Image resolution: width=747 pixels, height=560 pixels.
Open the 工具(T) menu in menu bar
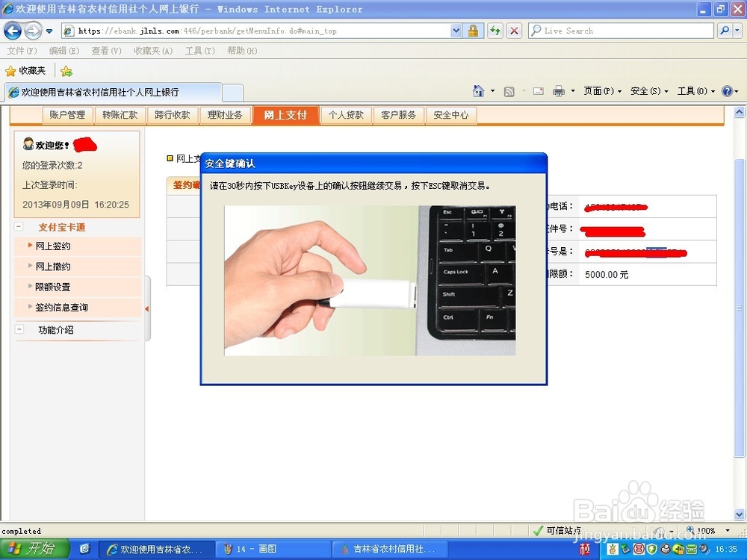coord(200,51)
